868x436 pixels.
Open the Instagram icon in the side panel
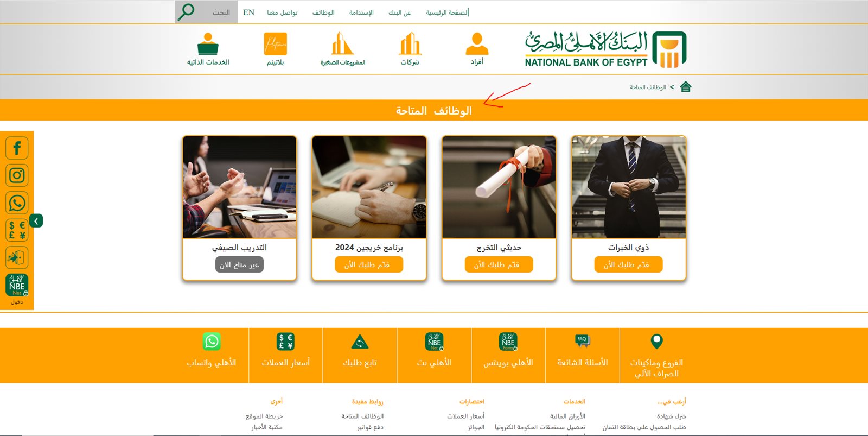[17, 175]
